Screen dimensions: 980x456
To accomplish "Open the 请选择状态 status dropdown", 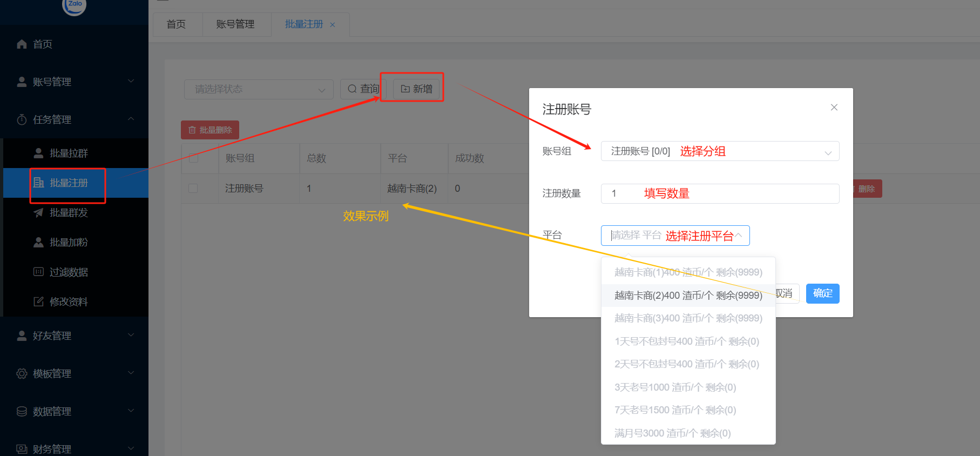I will [259, 89].
